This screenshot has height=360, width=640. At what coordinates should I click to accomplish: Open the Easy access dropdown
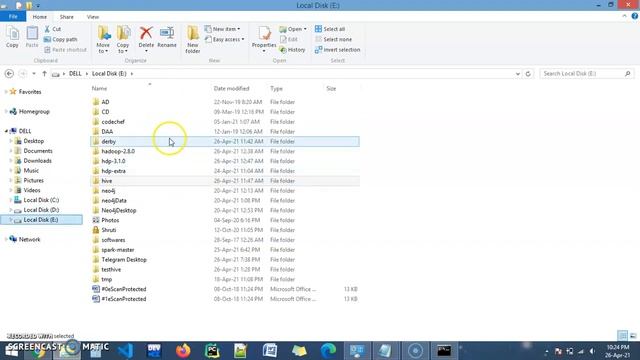pyautogui.click(x=224, y=40)
